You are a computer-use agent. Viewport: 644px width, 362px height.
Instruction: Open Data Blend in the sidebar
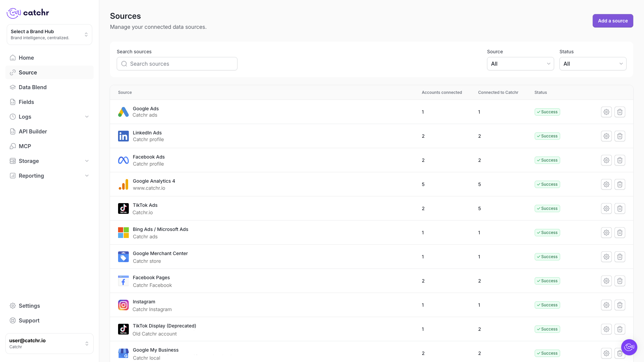coord(49,87)
